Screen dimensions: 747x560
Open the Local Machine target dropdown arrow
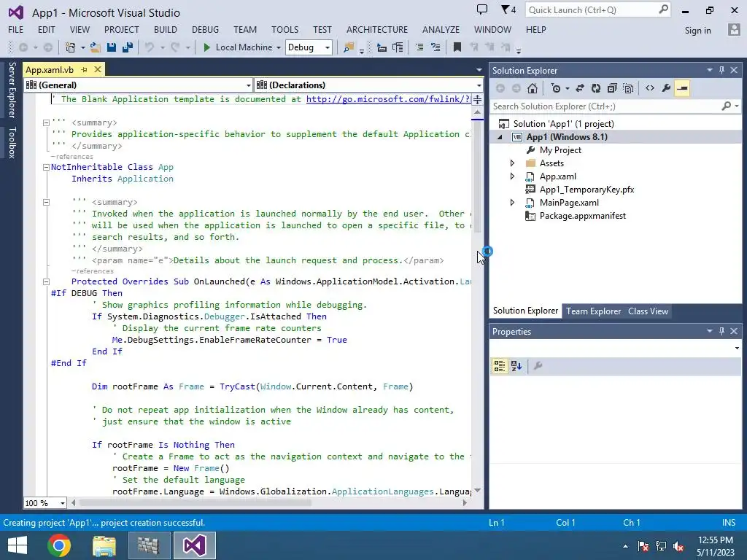(279, 47)
